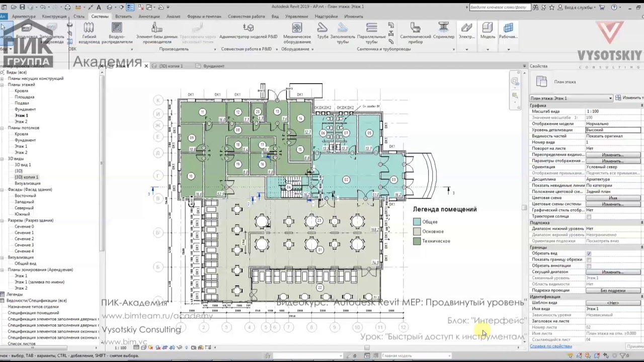Viewport: 644px width, 362px height.
Task: Click the Text 'A' icon in quick access toolbar
Action: coord(99,7)
